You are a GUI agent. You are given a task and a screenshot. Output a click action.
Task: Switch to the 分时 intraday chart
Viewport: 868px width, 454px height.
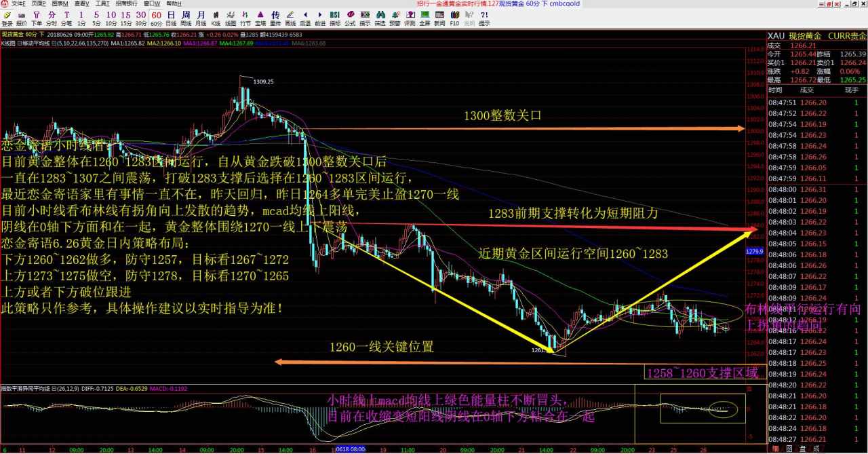(52, 18)
